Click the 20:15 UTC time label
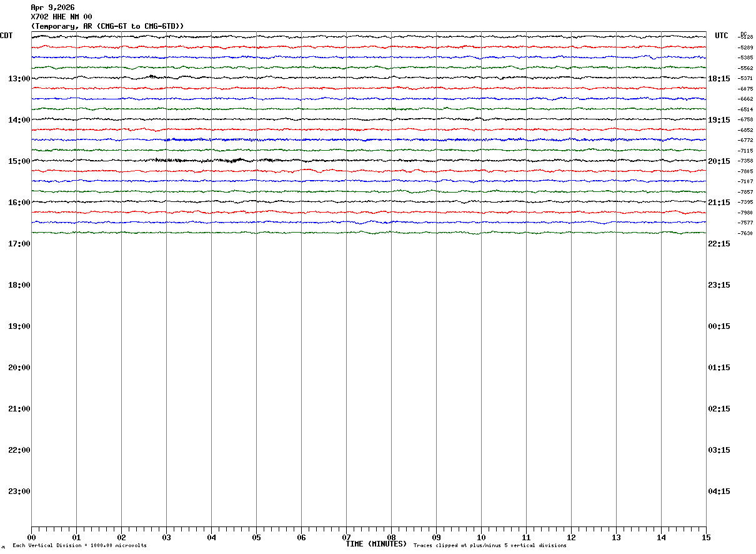Image resolution: width=756 pixels, height=554 pixels. point(719,161)
